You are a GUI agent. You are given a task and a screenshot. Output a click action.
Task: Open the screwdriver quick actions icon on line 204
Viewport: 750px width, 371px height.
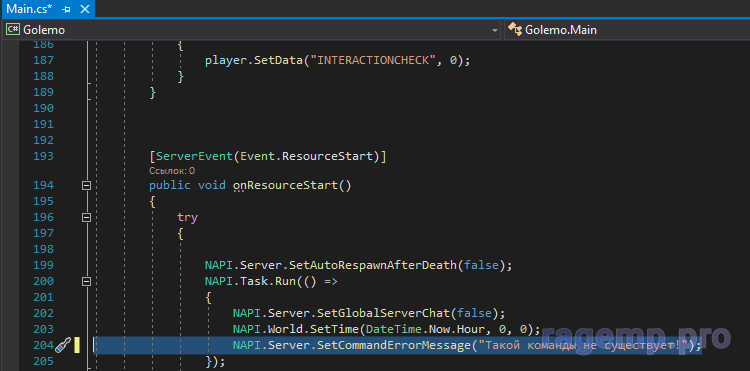[x=63, y=344]
